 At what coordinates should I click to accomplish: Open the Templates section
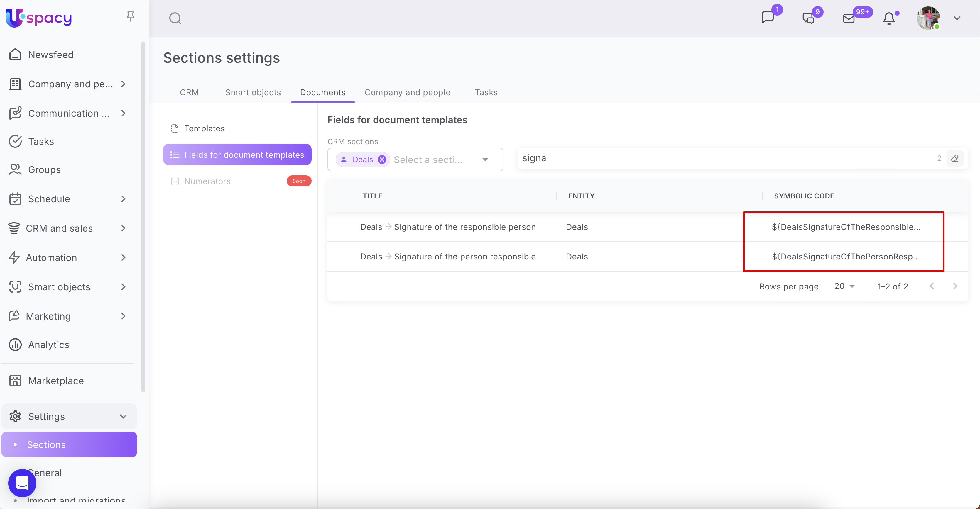204,128
